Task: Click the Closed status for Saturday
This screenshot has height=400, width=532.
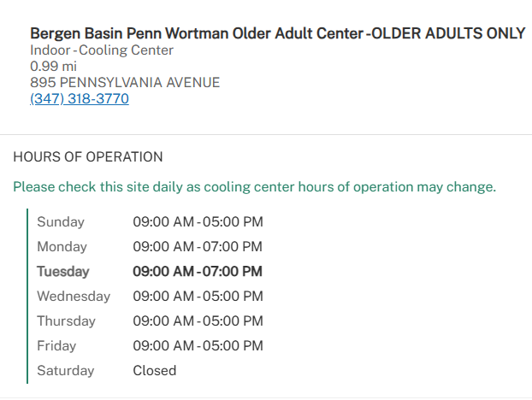Action: pos(154,371)
